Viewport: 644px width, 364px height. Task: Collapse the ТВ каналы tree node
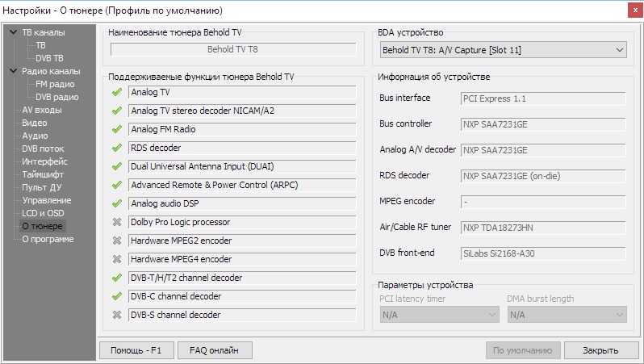click(x=13, y=32)
